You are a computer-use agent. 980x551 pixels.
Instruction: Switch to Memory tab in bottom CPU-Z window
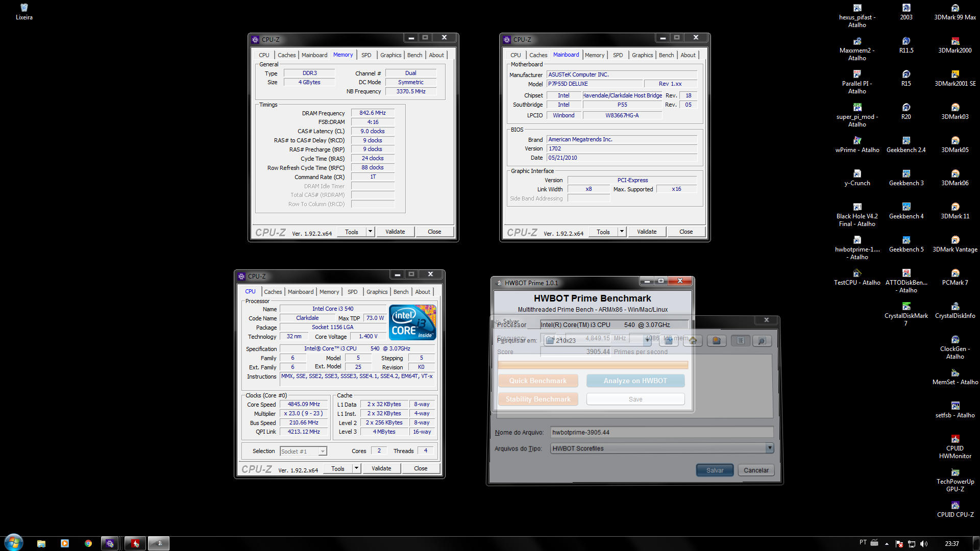click(329, 292)
